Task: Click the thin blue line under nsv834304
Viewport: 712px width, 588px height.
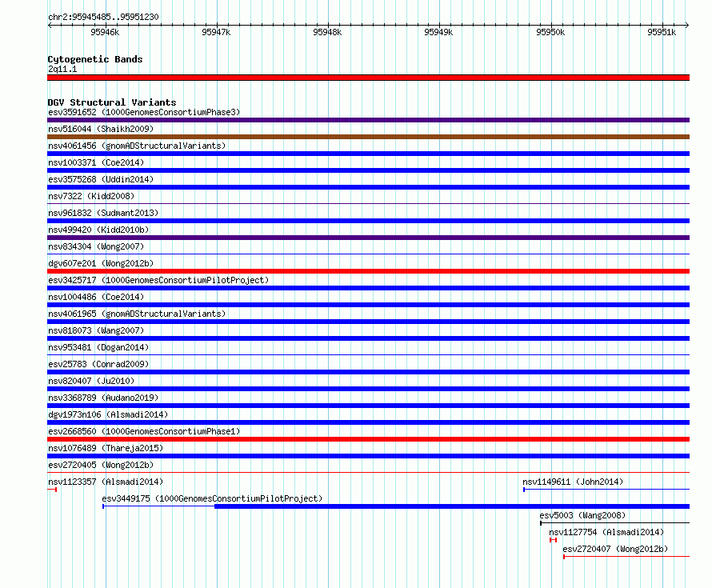Action: pos(368,254)
